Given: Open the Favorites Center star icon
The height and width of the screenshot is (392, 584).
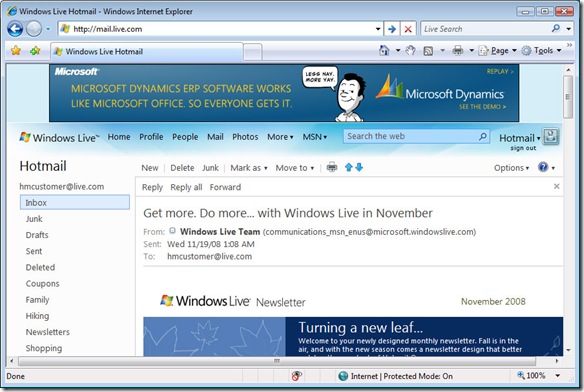Looking at the screenshot, I should [x=16, y=50].
